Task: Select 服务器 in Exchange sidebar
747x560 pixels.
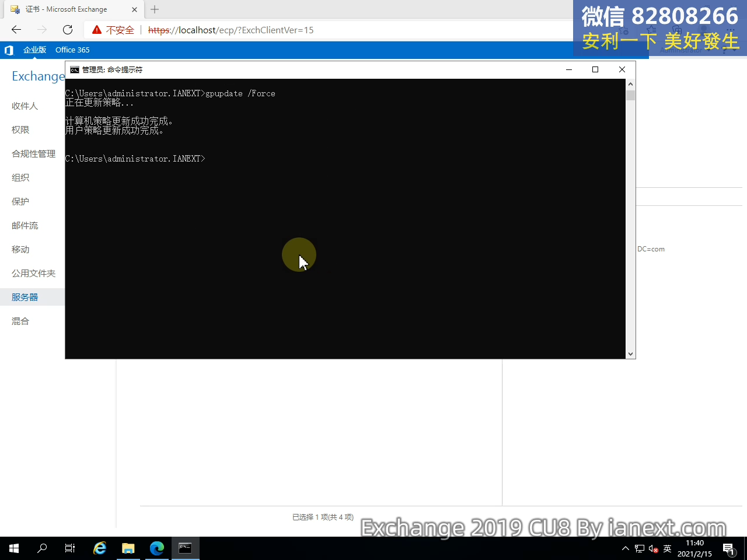Action: [25, 297]
